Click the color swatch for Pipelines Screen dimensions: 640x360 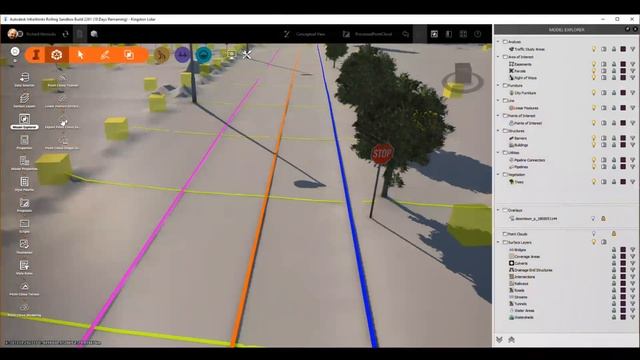623,167
